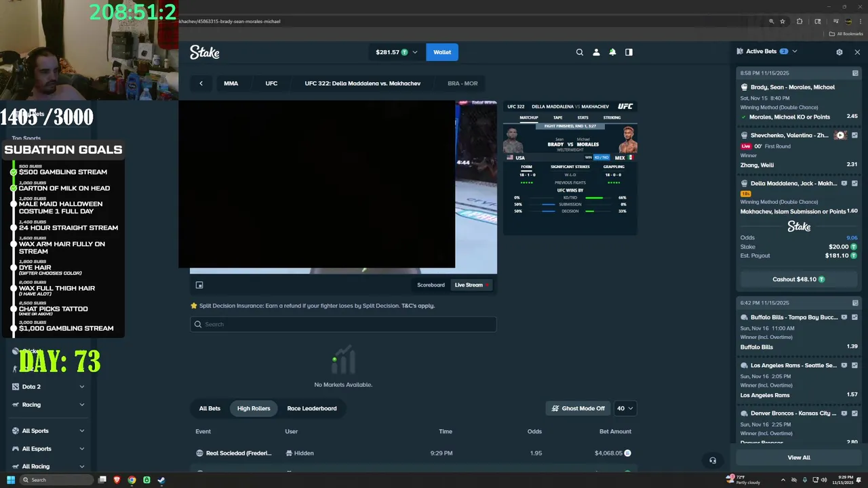This screenshot has width=868, height=488.
Task: Open the Wallet button
Action: (x=442, y=52)
